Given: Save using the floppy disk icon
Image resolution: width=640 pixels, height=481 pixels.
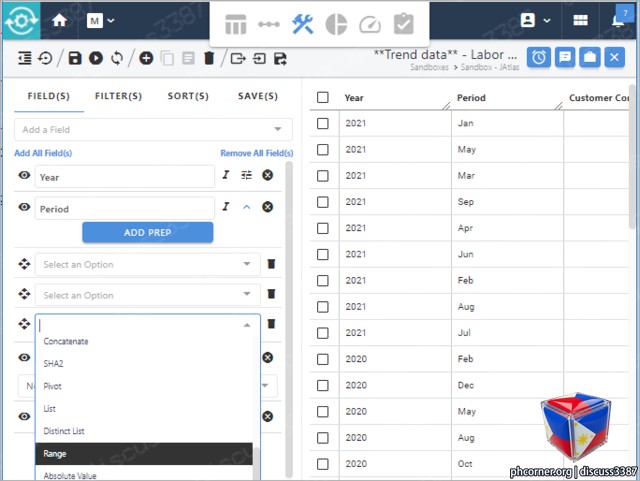Looking at the screenshot, I should click(x=75, y=58).
